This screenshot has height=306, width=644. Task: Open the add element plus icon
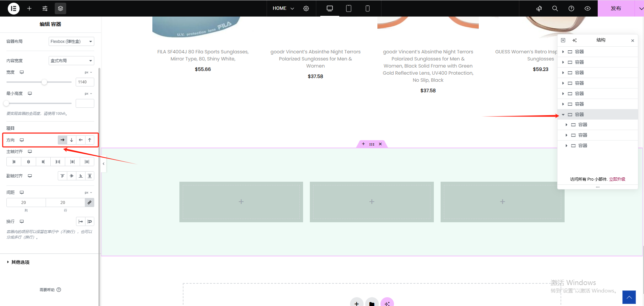click(29, 8)
